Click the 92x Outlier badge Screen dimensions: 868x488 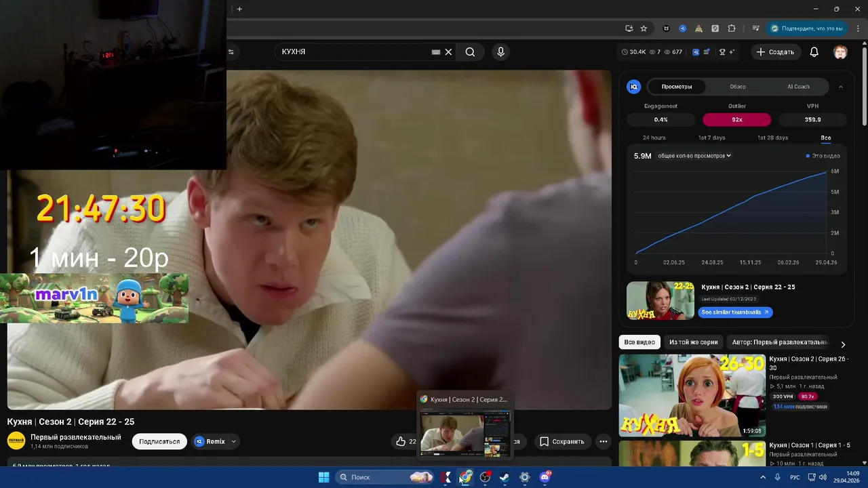tap(736, 119)
